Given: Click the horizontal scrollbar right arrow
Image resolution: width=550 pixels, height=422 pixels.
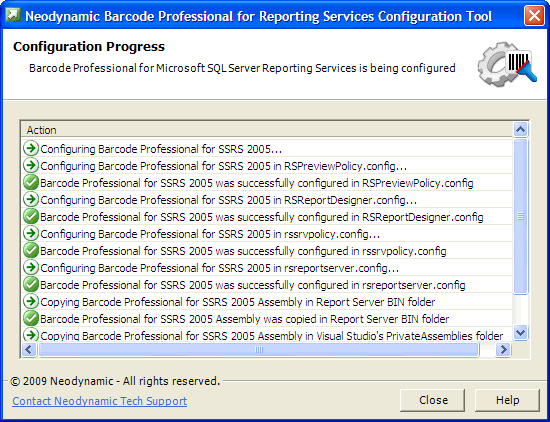Looking at the screenshot, I should (503, 349).
